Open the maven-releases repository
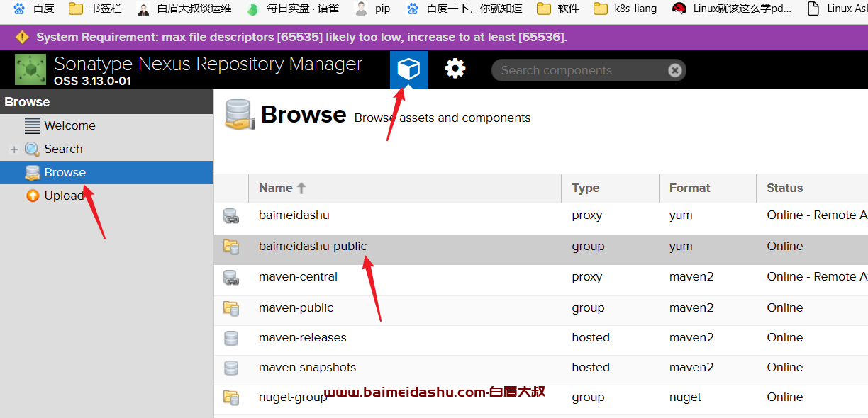868x418 pixels. pyautogui.click(x=303, y=337)
